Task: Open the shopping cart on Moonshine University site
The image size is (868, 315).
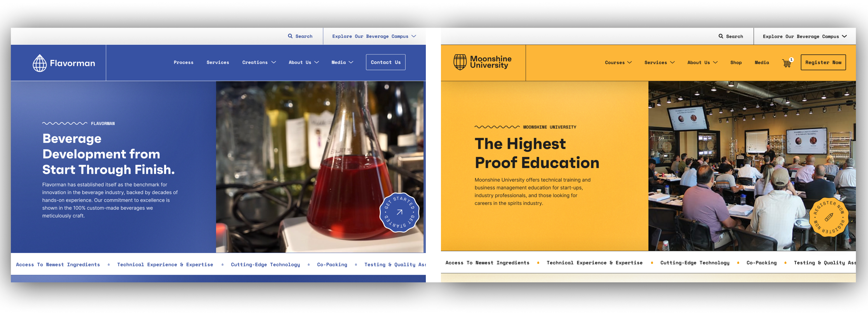Action: [x=787, y=63]
